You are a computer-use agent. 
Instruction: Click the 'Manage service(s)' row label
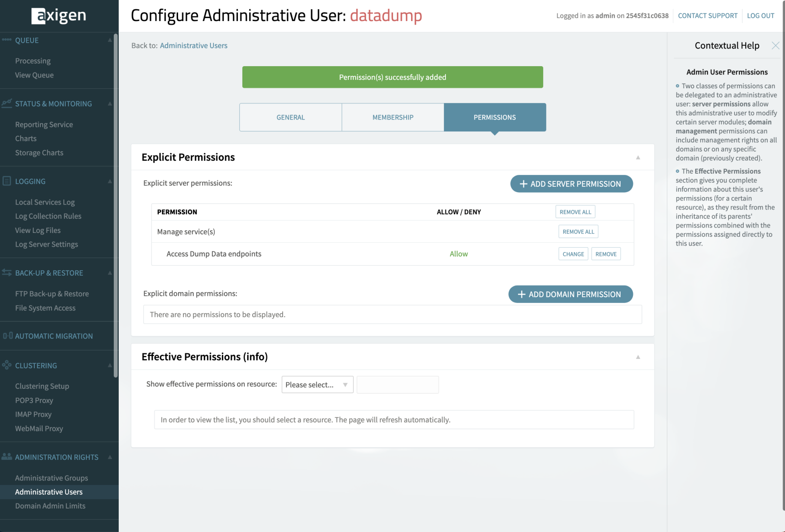(186, 232)
